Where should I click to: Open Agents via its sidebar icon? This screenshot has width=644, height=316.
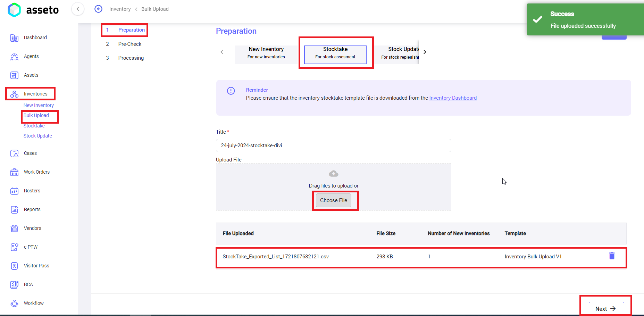14,57
